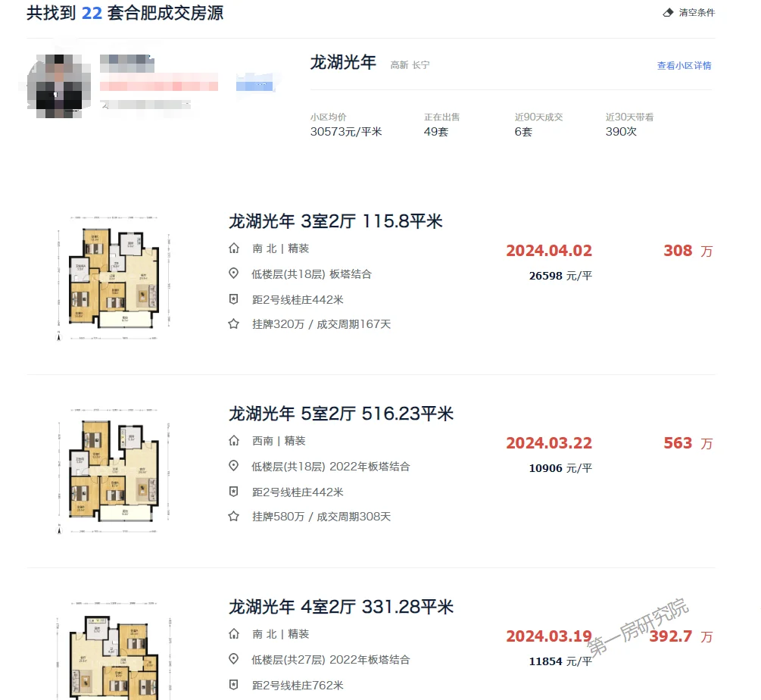Click the location pin icon in the 516.23平米 listing
The width and height of the screenshot is (761, 700).
(x=233, y=466)
